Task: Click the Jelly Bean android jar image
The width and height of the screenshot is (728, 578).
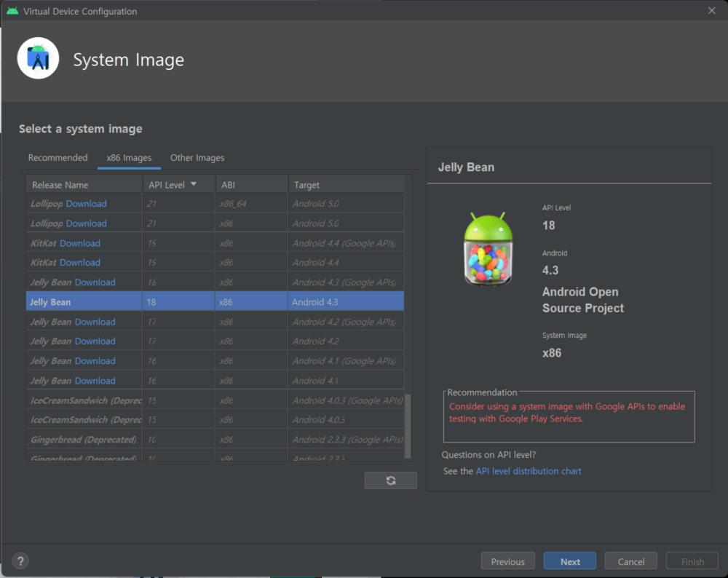Action: tap(488, 248)
